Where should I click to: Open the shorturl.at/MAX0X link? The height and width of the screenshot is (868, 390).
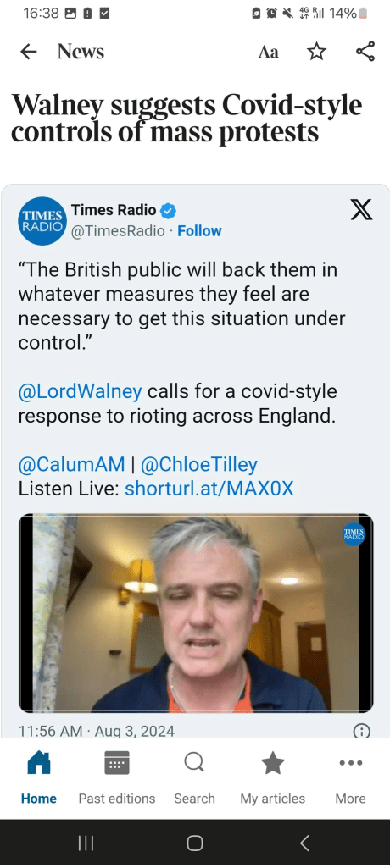pos(209,489)
